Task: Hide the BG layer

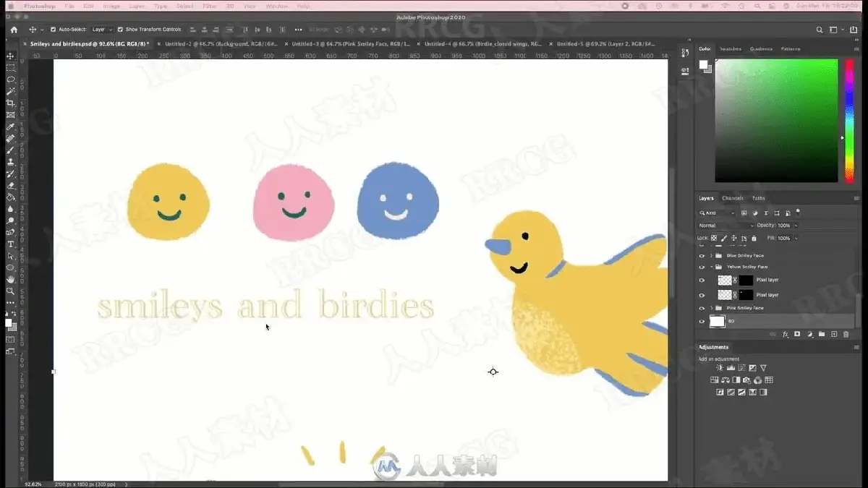Action: (701, 321)
